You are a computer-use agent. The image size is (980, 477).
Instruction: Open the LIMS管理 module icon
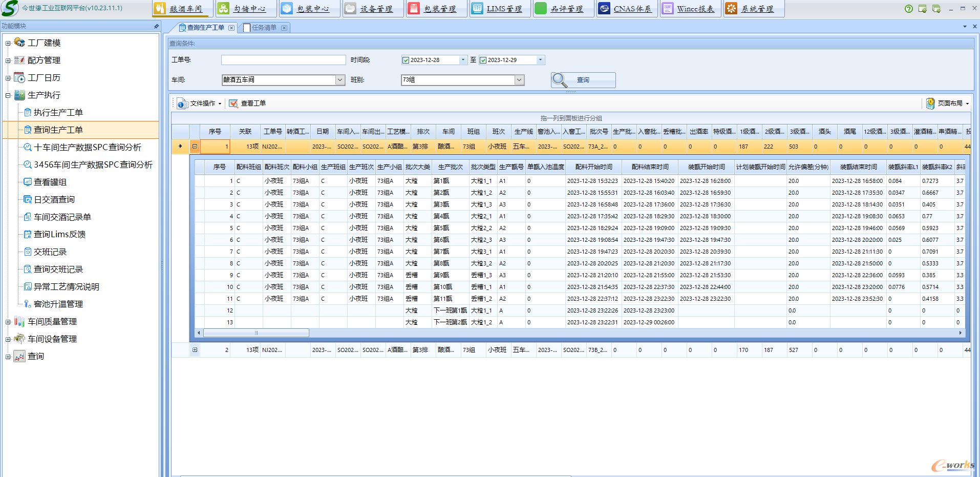pos(477,9)
